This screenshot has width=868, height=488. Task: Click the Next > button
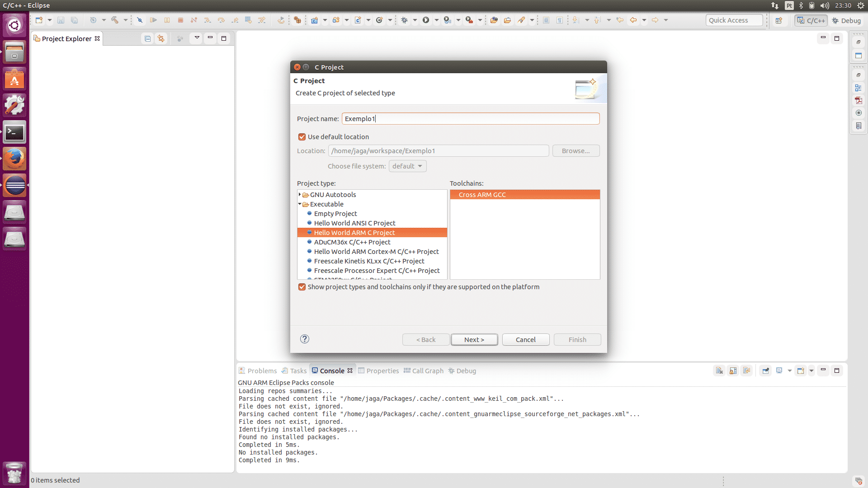pyautogui.click(x=474, y=339)
